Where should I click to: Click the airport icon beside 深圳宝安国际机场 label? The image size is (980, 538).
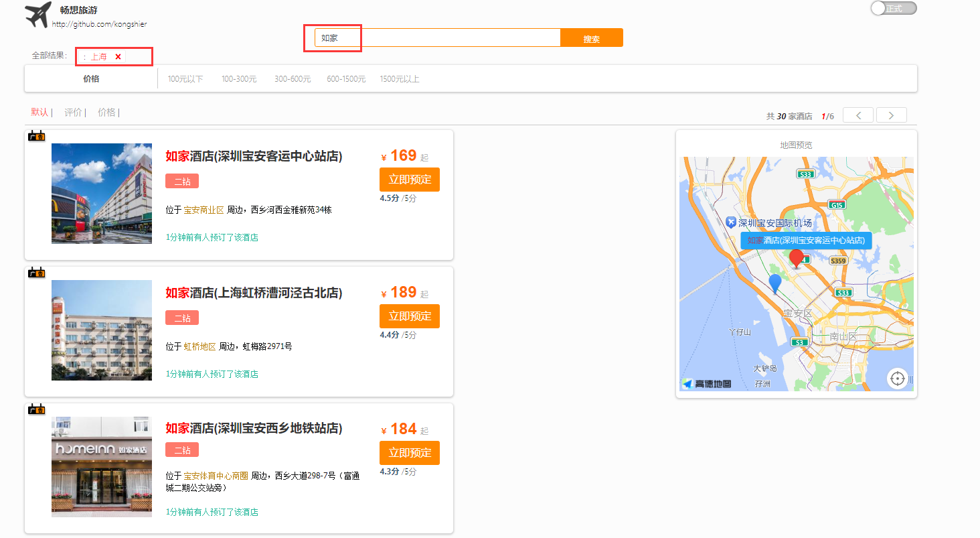click(x=730, y=222)
